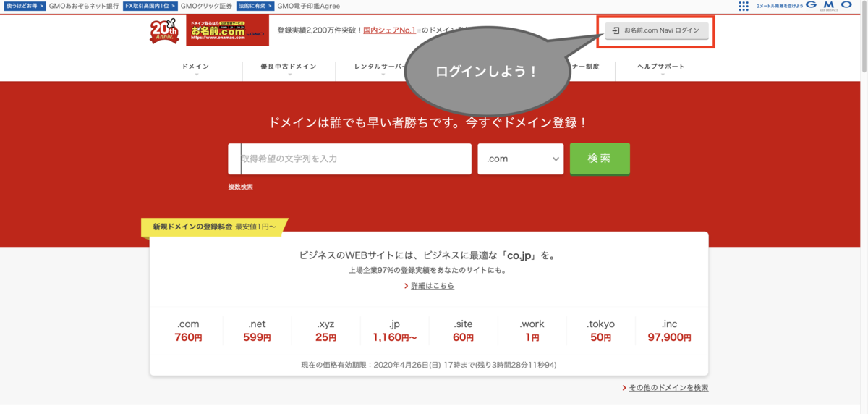Select the .com 760円 price
868x414 pixels.
tap(188, 331)
